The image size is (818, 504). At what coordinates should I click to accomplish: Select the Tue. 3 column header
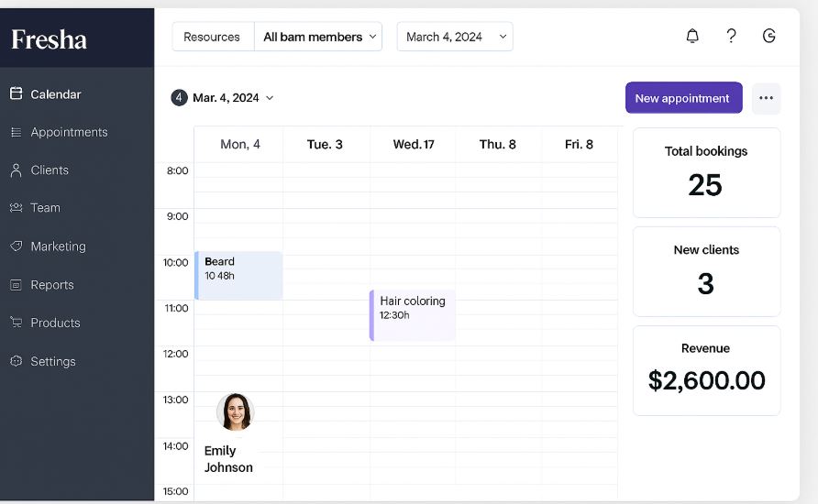[x=325, y=145]
